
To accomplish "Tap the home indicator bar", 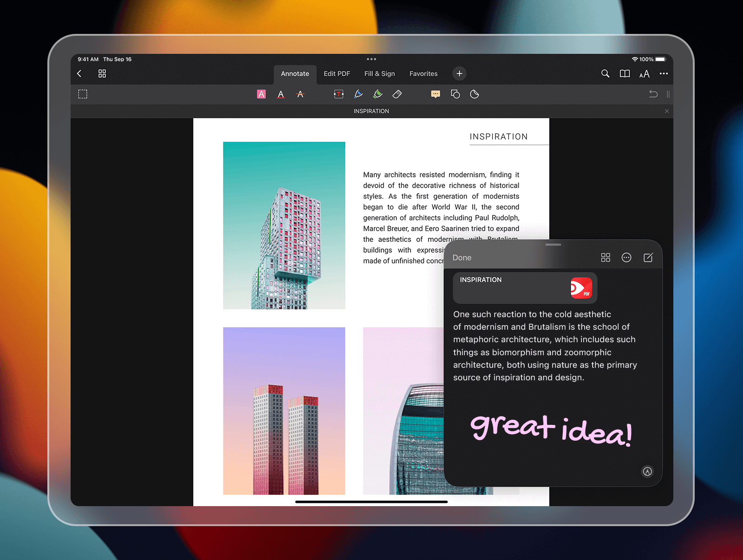I will [371, 502].
